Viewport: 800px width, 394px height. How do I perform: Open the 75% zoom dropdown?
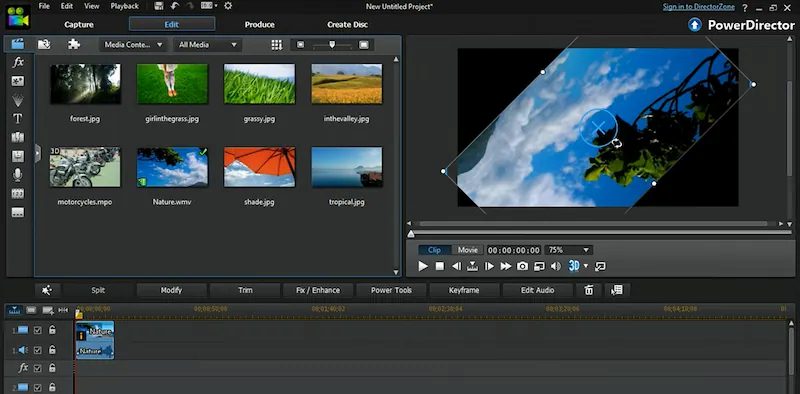coord(569,250)
